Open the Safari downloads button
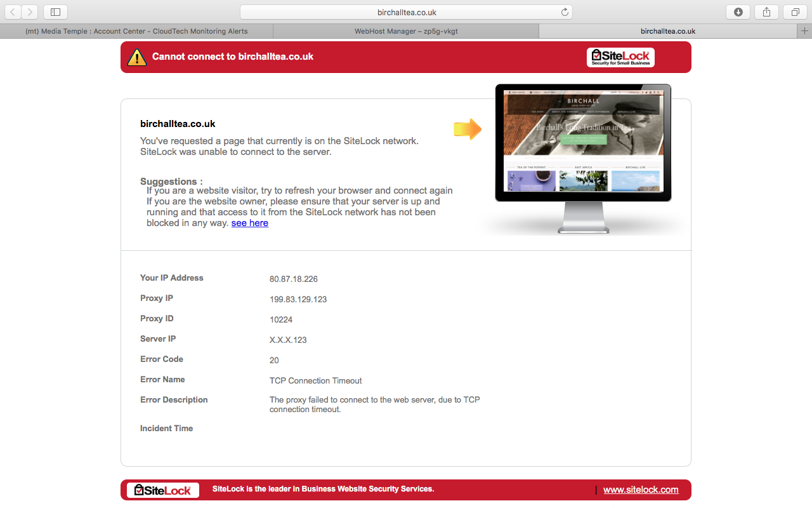This screenshot has height=508, width=812. click(x=738, y=12)
